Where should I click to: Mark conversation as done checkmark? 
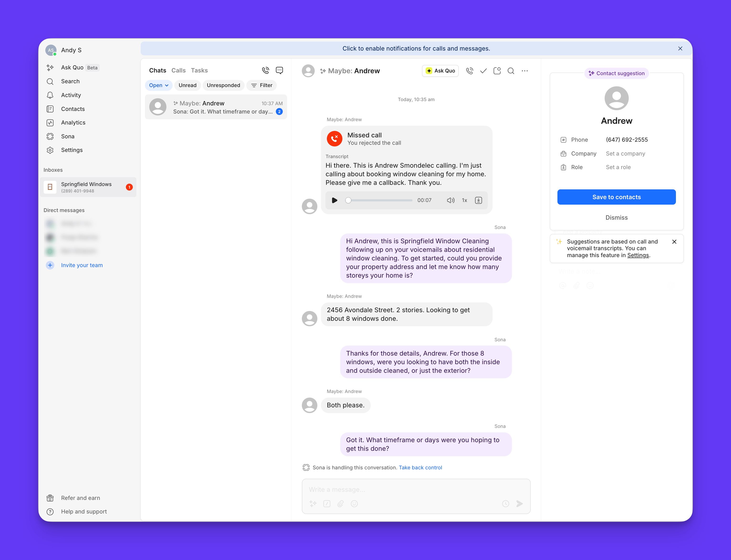pyautogui.click(x=484, y=71)
